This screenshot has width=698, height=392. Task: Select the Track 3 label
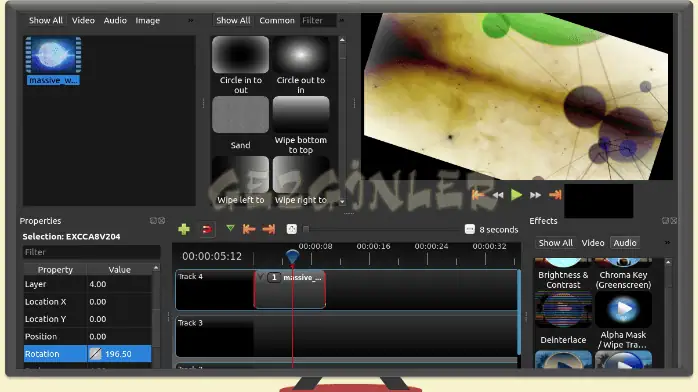(190, 323)
